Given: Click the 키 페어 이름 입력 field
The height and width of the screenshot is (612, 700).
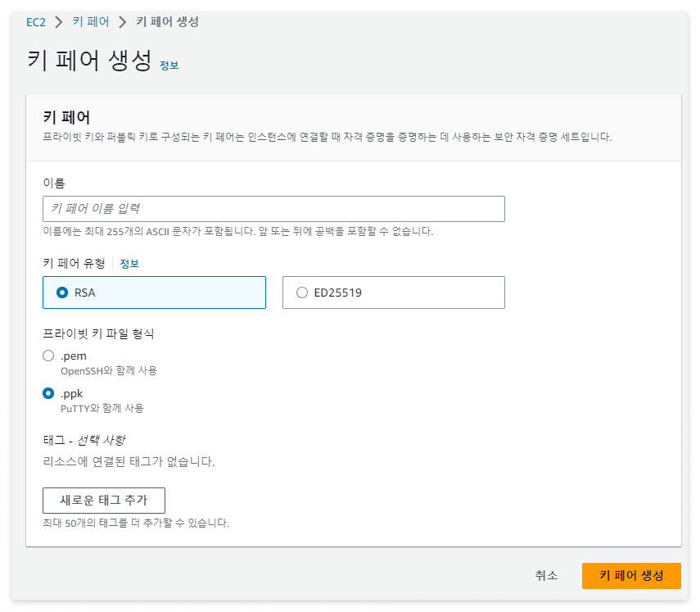Looking at the screenshot, I should (x=273, y=209).
